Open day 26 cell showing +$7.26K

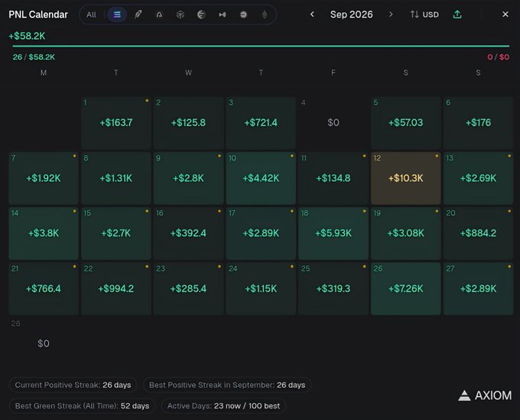point(406,288)
